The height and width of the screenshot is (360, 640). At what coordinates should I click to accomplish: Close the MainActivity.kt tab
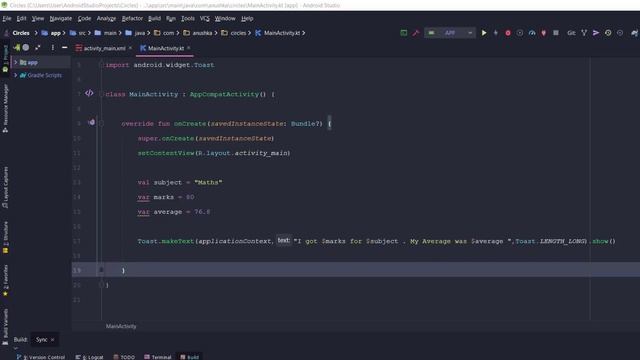[x=189, y=48]
